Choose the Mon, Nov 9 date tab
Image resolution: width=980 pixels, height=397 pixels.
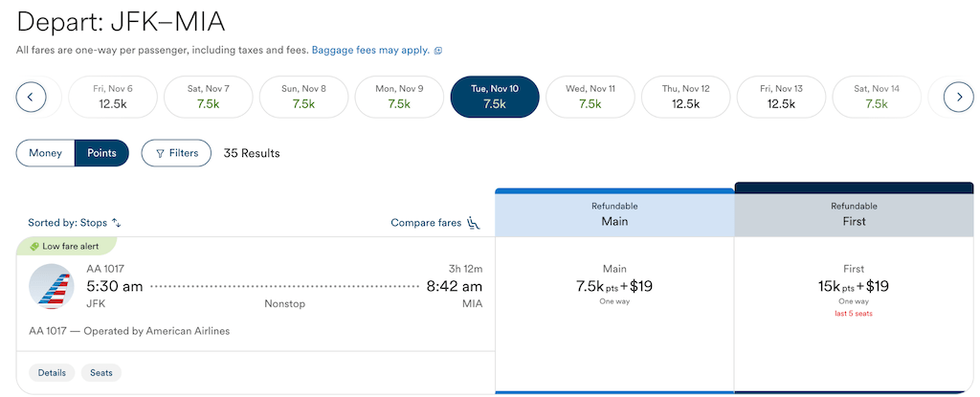399,97
